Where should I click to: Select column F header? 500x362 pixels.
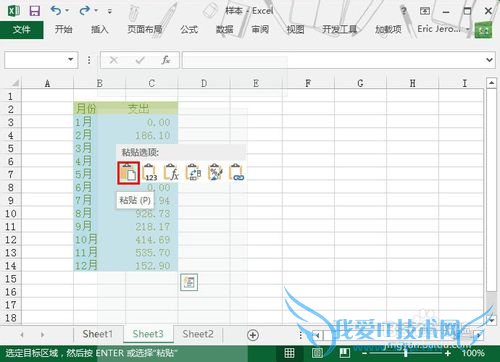[308, 83]
